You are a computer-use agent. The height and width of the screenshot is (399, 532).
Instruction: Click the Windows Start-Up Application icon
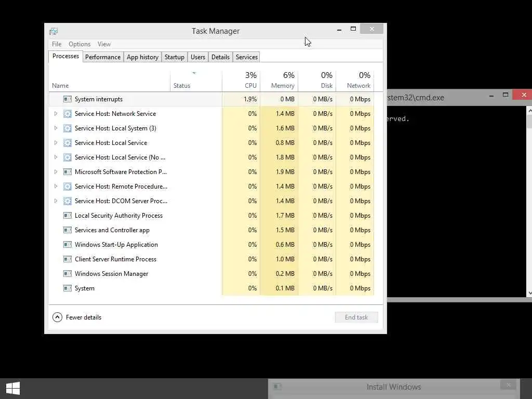pos(68,245)
